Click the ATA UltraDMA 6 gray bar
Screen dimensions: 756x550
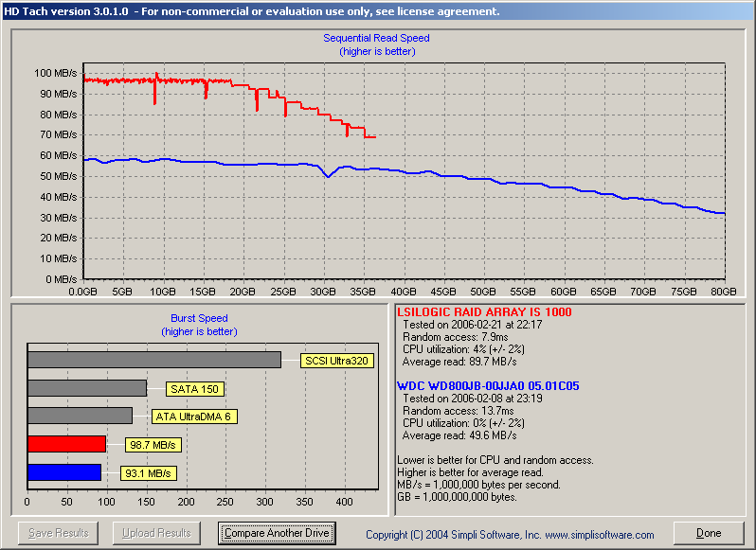pos(80,416)
